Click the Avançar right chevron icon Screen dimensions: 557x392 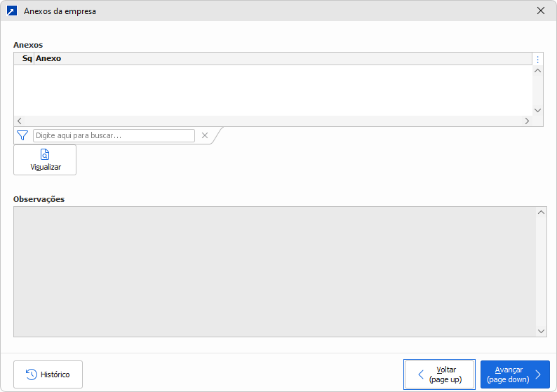538,374
